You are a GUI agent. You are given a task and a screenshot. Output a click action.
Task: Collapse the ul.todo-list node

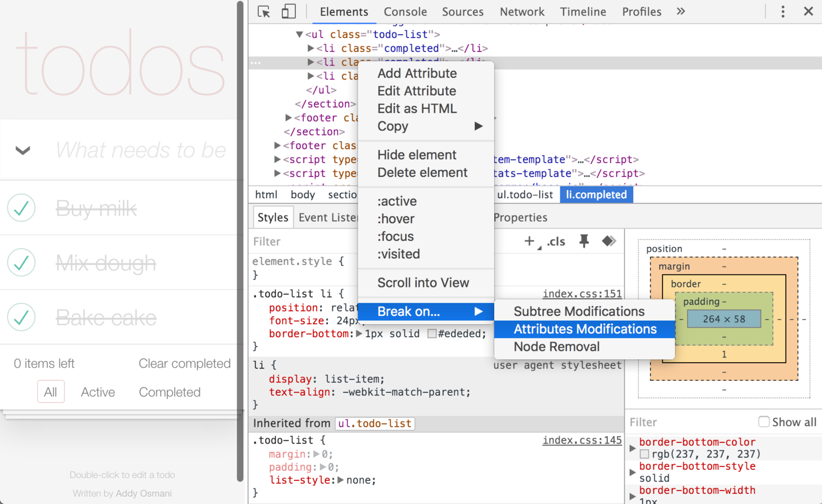point(299,34)
